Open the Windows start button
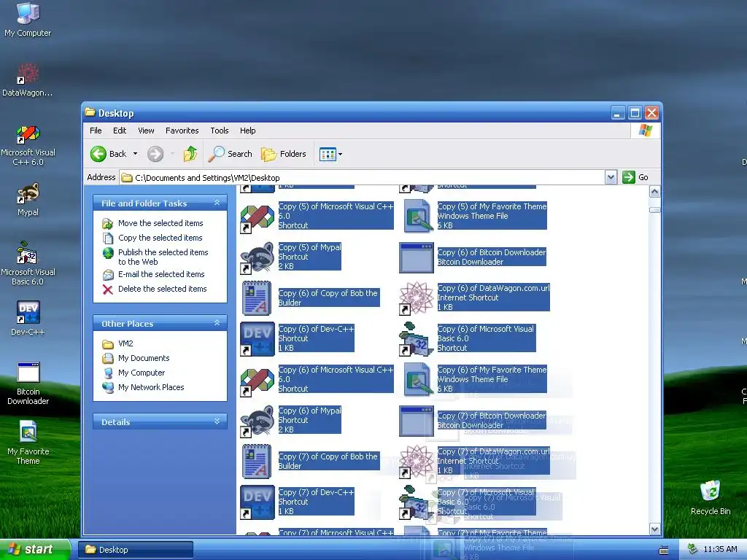Screen dimensions: 747x560 pyautogui.click(x=35, y=550)
